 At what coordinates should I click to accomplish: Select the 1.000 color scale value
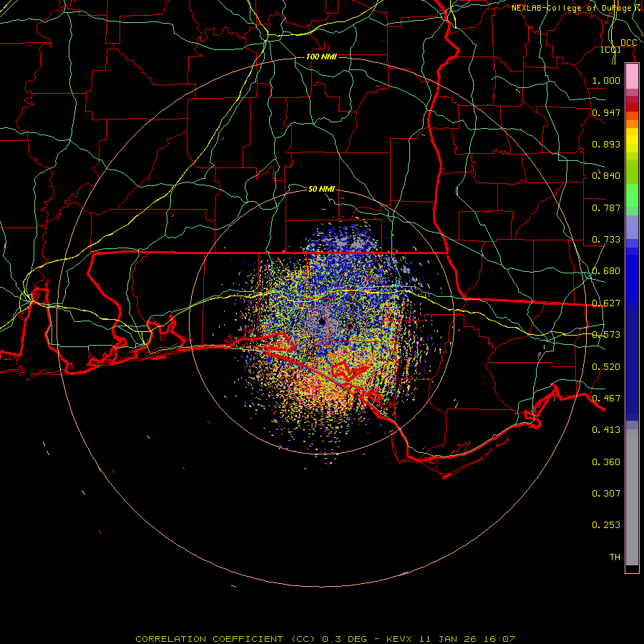coord(606,80)
